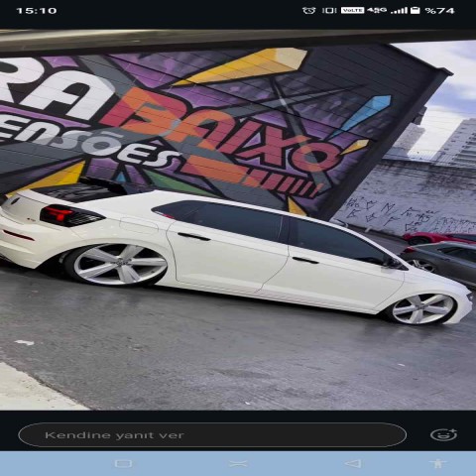Tap the red tail light of car
The height and width of the screenshot is (476, 476).
click(71, 215)
